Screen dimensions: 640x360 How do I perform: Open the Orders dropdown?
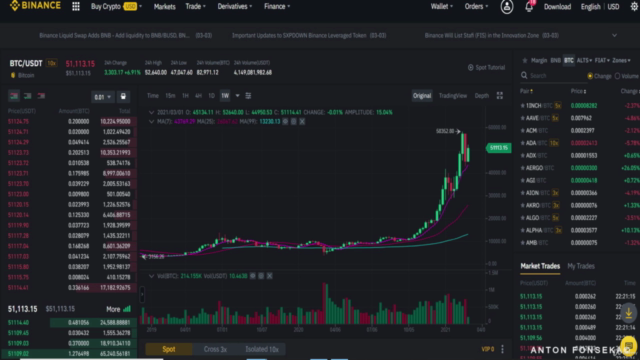(x=476, y=7)
